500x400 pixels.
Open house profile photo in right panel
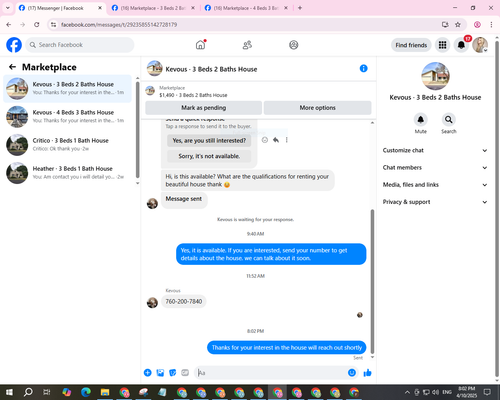pyautogui.click(x=435, y=76)
